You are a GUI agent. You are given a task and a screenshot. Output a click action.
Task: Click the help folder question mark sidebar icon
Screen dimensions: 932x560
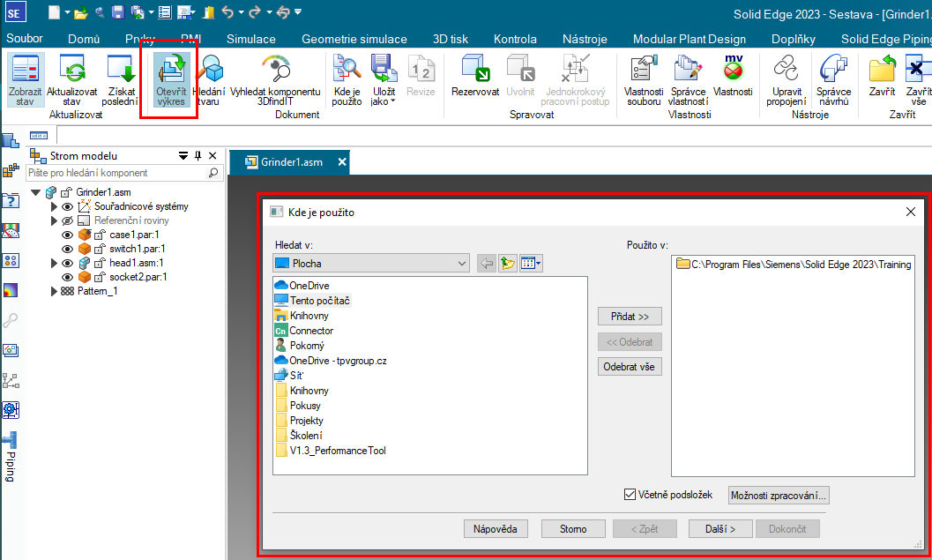click(x=11, y=200)
